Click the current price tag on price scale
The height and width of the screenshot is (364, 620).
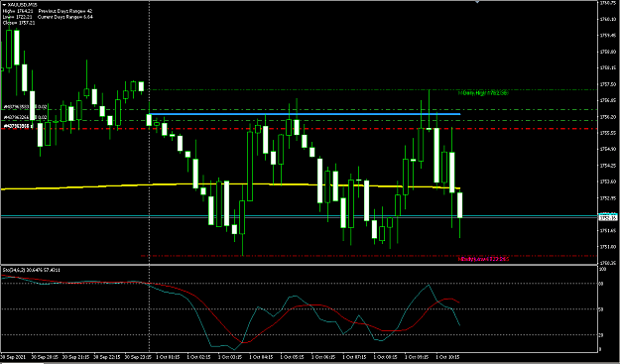(609, 217)
